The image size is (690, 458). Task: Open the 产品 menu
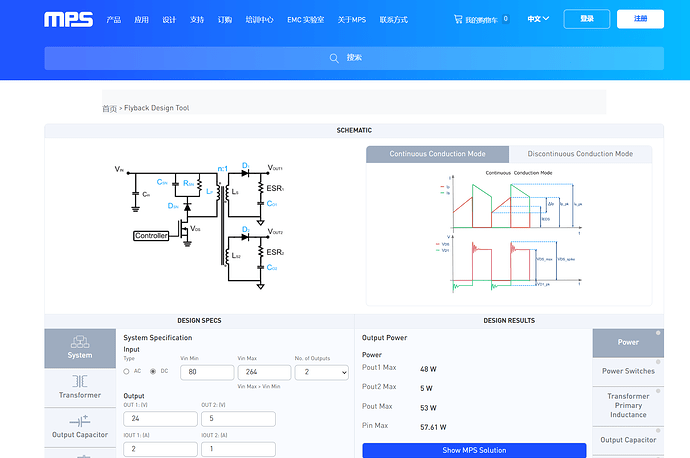[114, 20]
